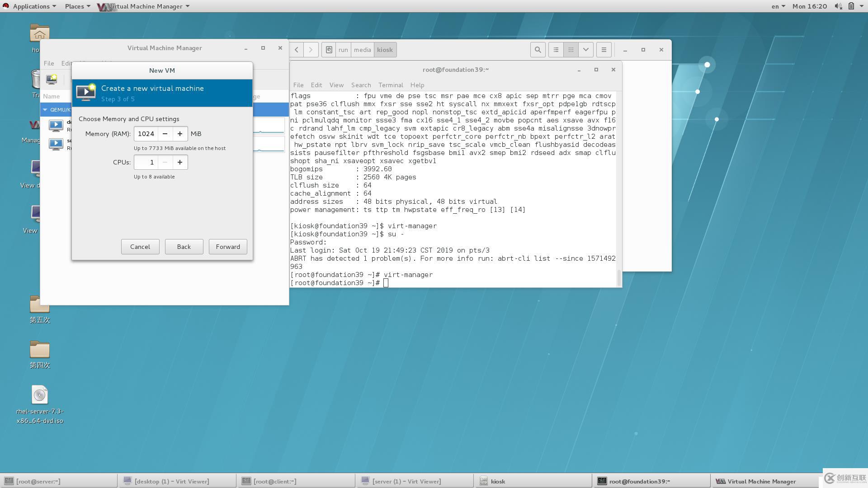Click the Back button in New VM wizard

[184, 246]
